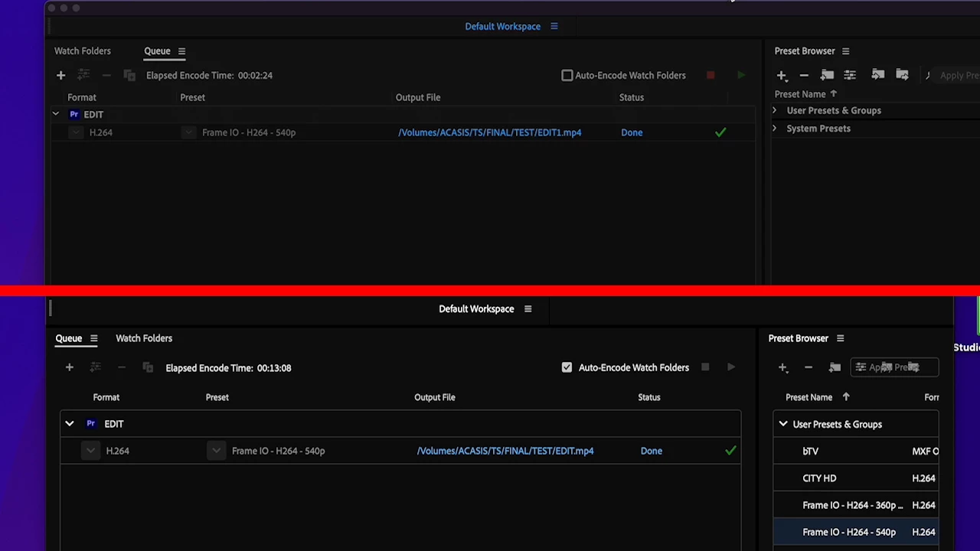Upper window Preset Browser: new preset group folder icon
Image resolution: width=980 pixels, height=551 pixels.
(x=827, y=75)
